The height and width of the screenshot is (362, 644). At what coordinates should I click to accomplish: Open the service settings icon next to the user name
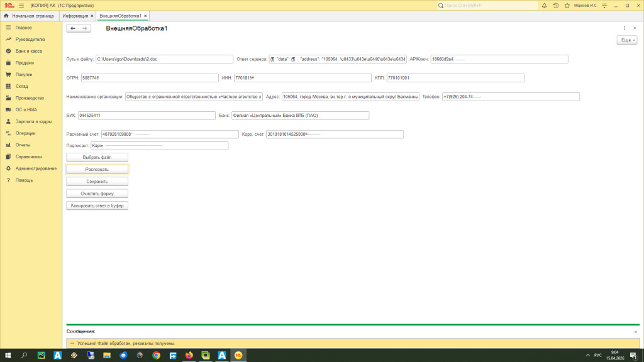604,5
